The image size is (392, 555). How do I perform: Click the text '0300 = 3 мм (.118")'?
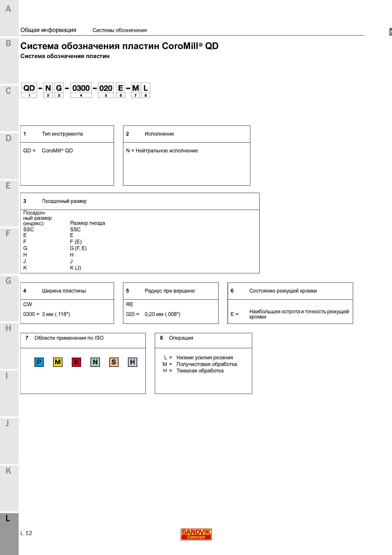47,314
